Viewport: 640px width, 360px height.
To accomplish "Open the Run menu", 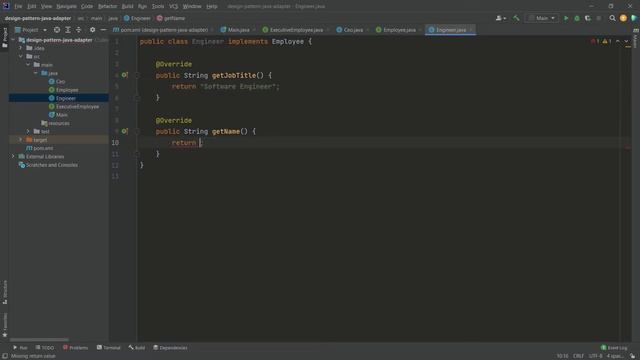I will 142,6.
